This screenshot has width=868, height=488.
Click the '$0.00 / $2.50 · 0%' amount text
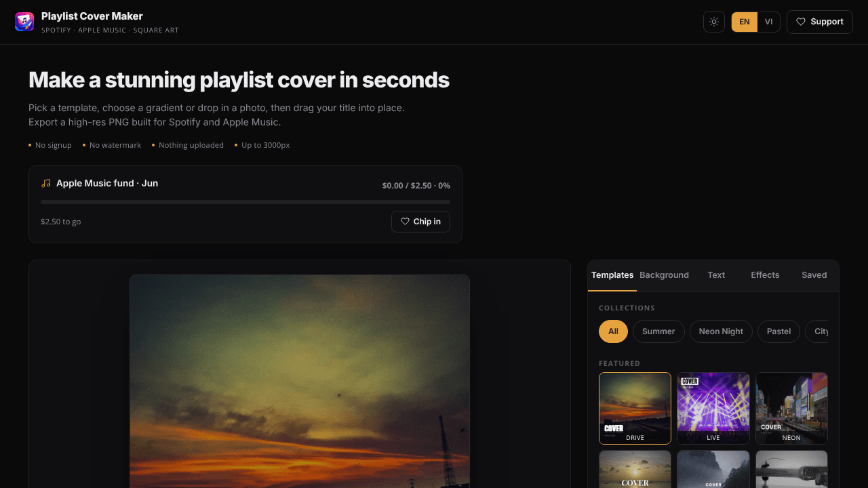pos(416,186)
